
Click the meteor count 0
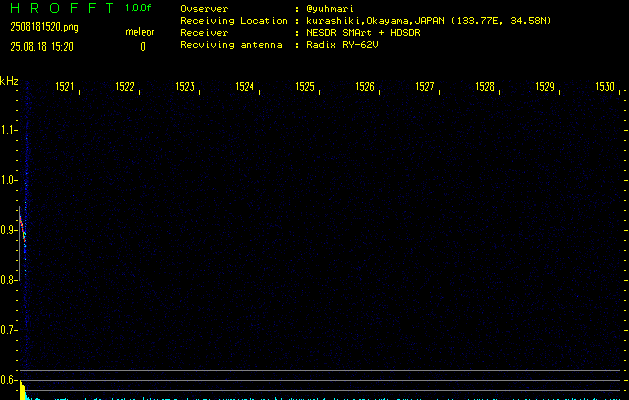click(143, 47)
